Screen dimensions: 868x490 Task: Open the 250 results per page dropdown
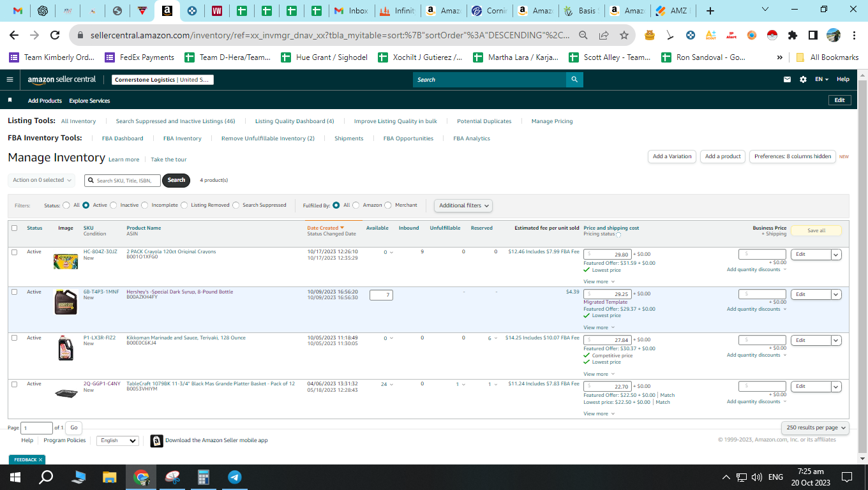(x=816, y=427)
